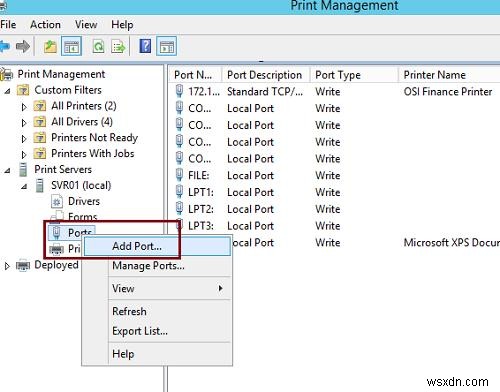This screenshot has height=392, width=500.
Task: Click the Printers Not Ready filter icon
Action: 40,138
